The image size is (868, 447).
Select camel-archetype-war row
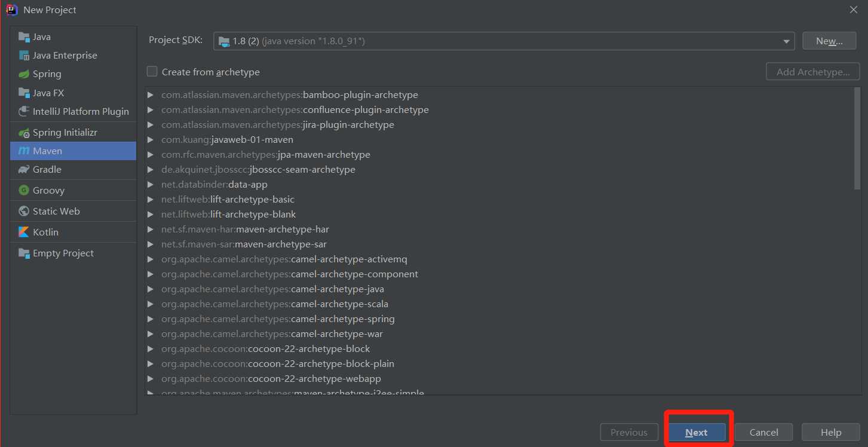pyautogui.click(x=499, y=334)
